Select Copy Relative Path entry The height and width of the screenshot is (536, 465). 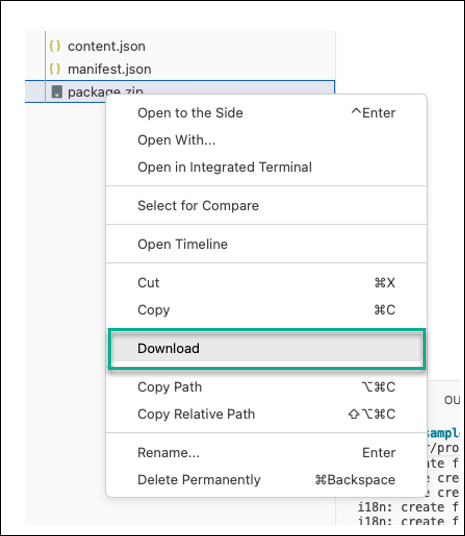point(266,414)
